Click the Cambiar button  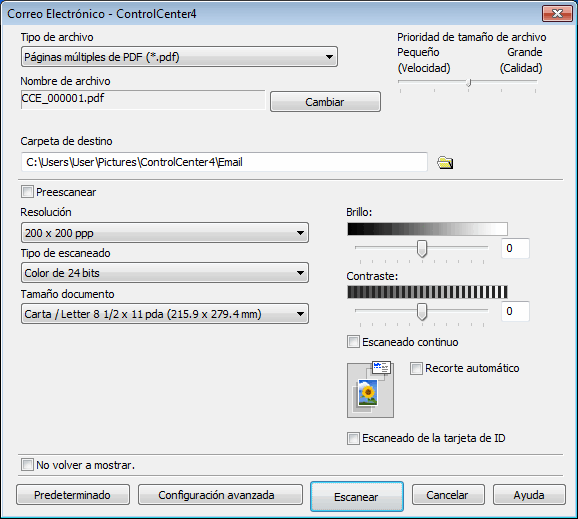(x=325, y=102)
